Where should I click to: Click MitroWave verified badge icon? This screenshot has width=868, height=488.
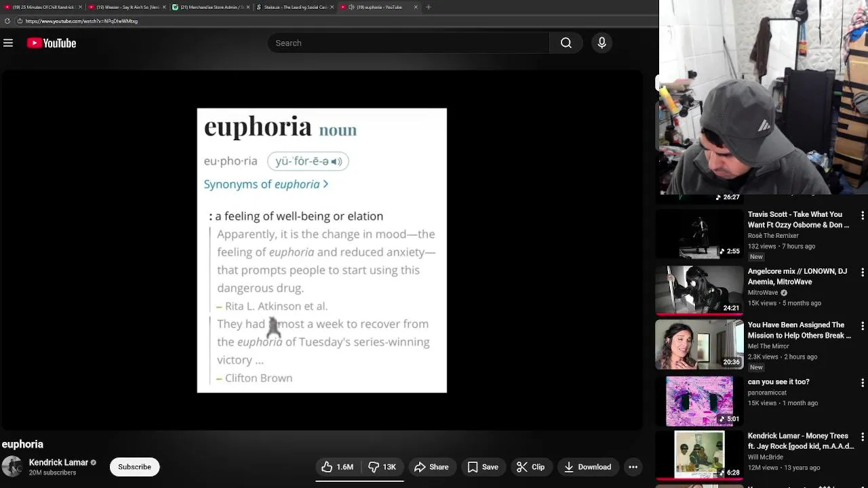point(784,293)
